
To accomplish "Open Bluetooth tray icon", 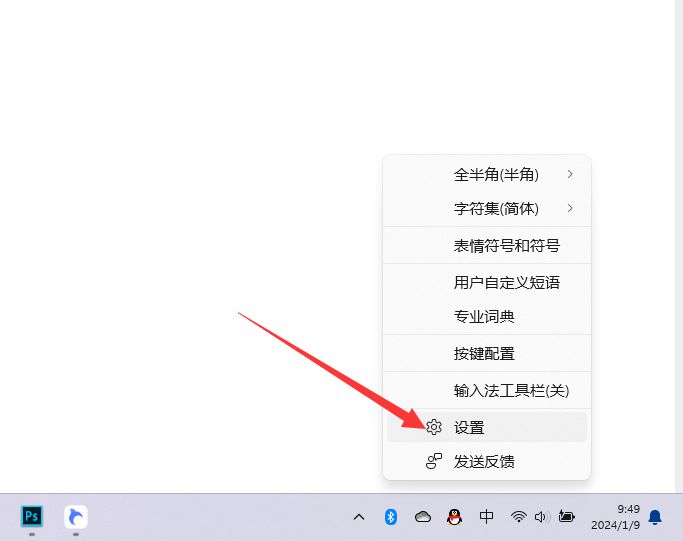I will (391, 517).
